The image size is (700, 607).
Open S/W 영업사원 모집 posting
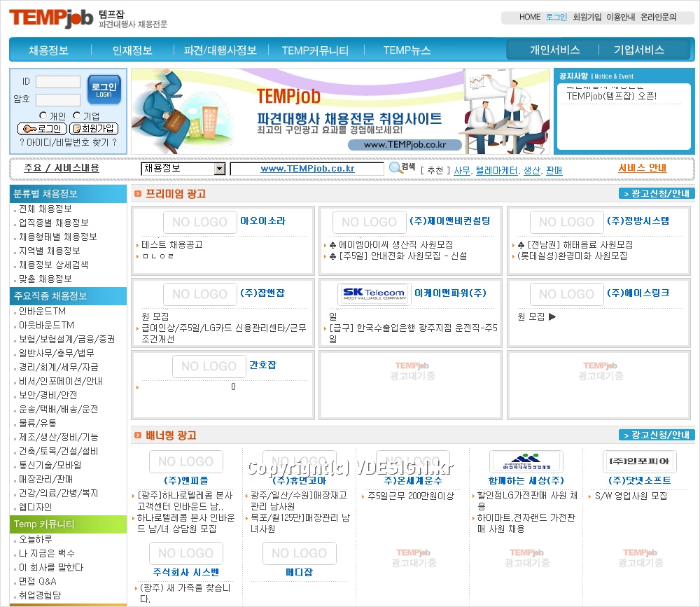tap(631, 496)
